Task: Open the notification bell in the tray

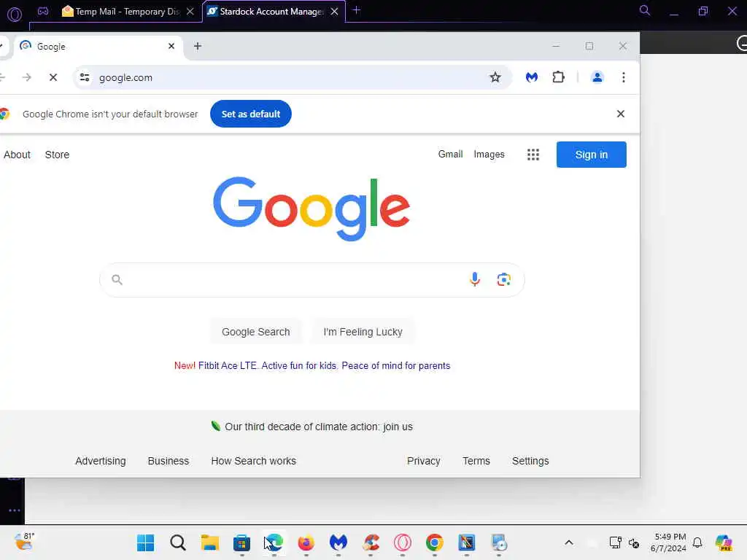Action: [x=697, y=542]
